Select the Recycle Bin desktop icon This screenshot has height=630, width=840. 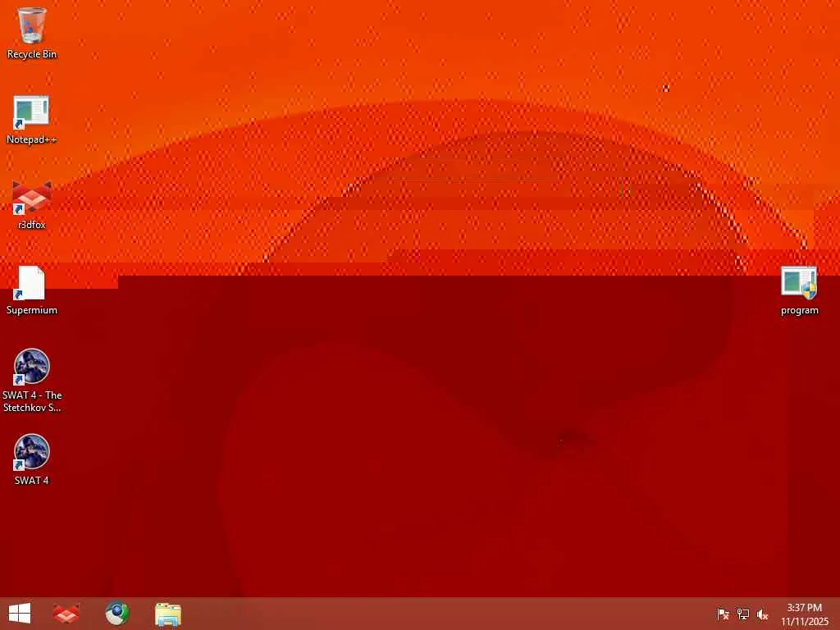[32, 33]
